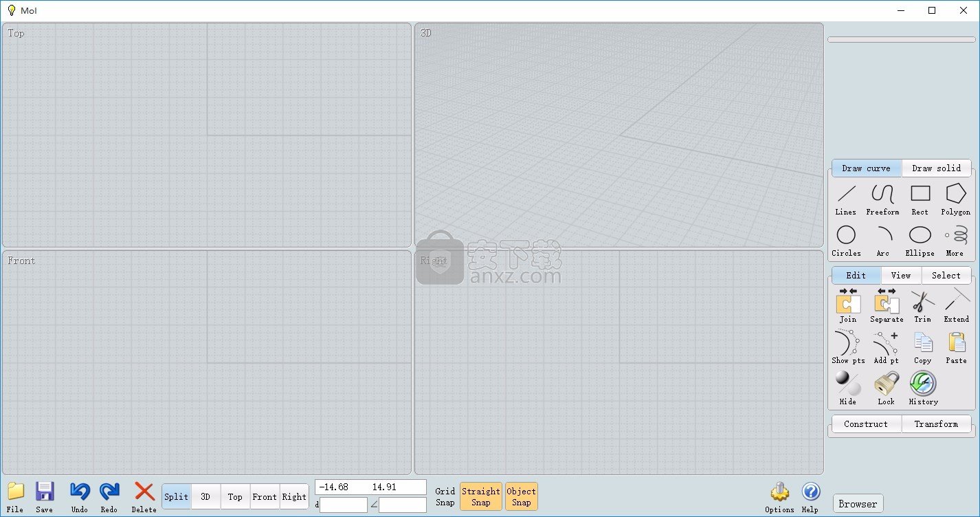This screenshot has height=517, width=980.
Task: Click the Lock padlock icon
Action: pos(887,383)
